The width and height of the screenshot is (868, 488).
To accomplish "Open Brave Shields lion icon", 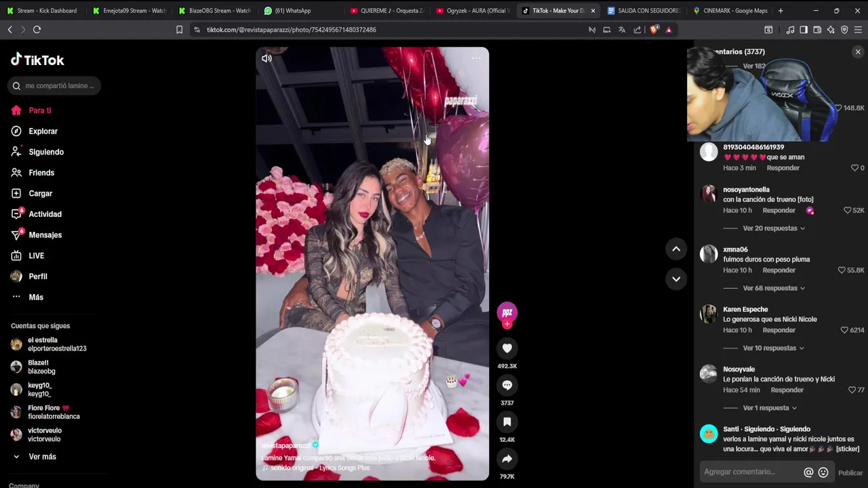I will 654,30.
